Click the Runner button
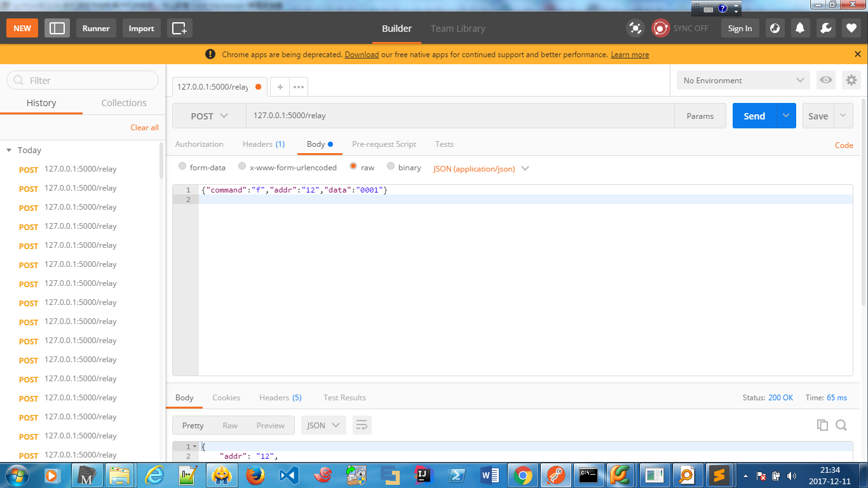The width and height of the screenshot is (868, 488). (x=96, y=28)
